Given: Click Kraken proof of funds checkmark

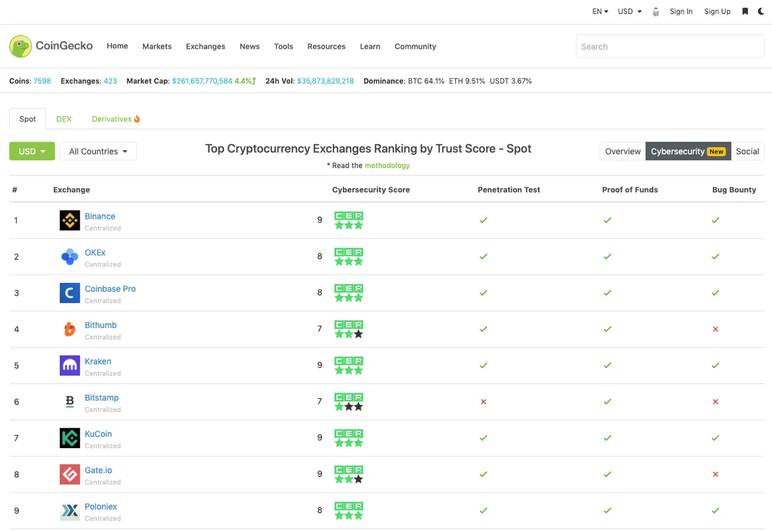Looking at the screenshot, I should coord(607,365).
